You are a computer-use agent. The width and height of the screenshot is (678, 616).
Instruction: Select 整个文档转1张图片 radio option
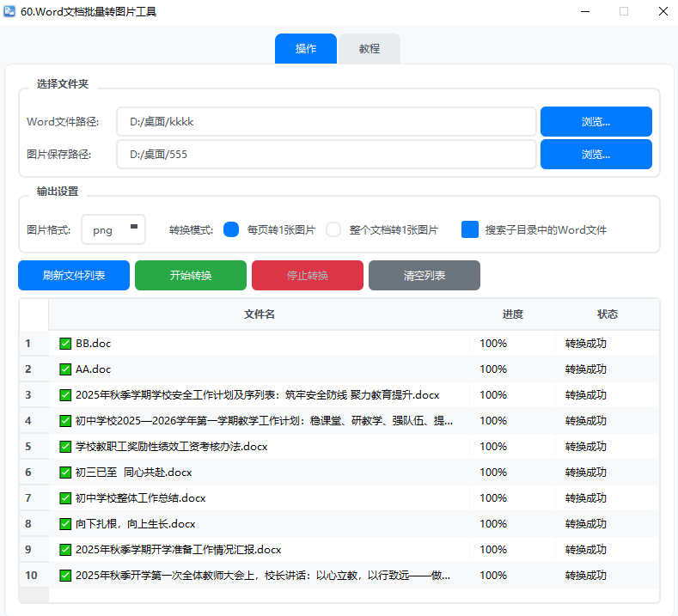[333, 229]
